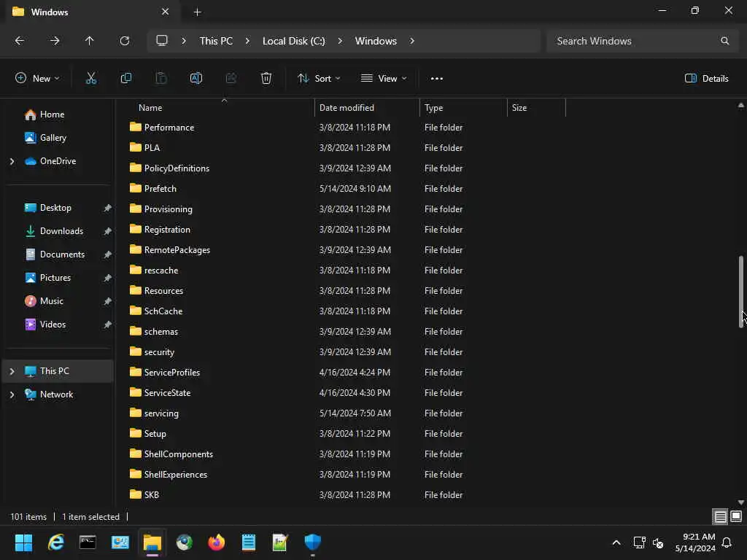Image resolution: width=747 pixels, height=560 pixels.
Task: Click the Rename icon in toolbar
Action: pos(196,79)
